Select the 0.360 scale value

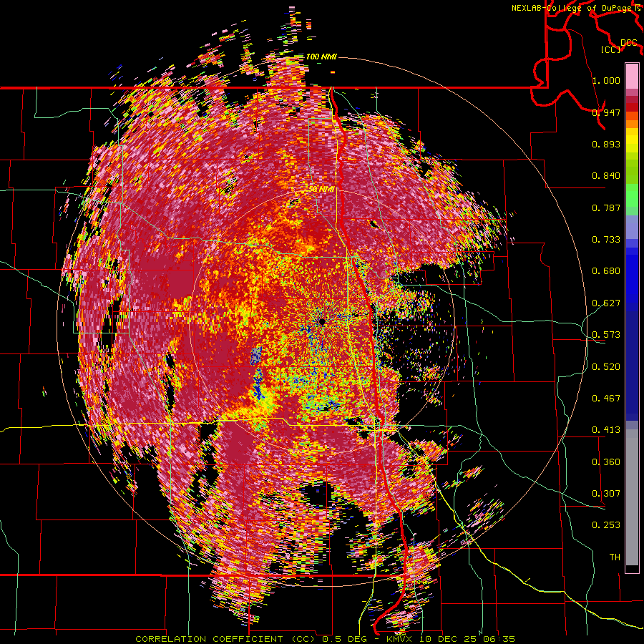[606, 462]
